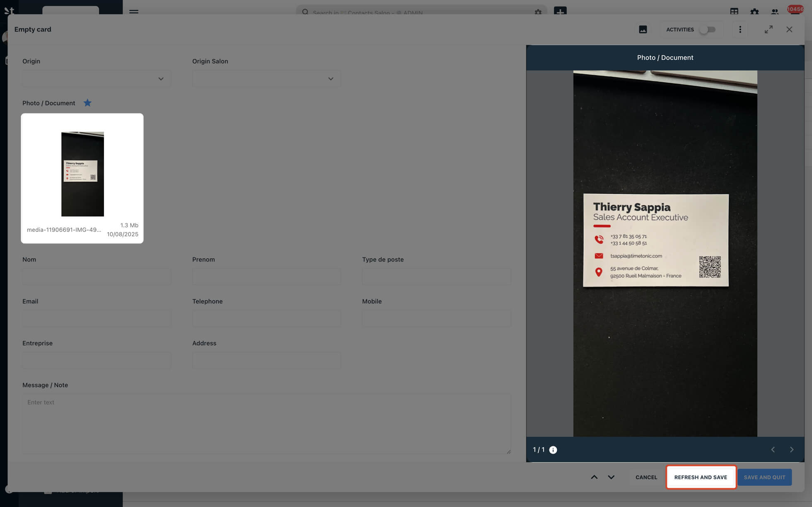The height and width of the screenshot is (507, 812).
Task: Click the image panel icon in header
Action: (x=643, y=29)
